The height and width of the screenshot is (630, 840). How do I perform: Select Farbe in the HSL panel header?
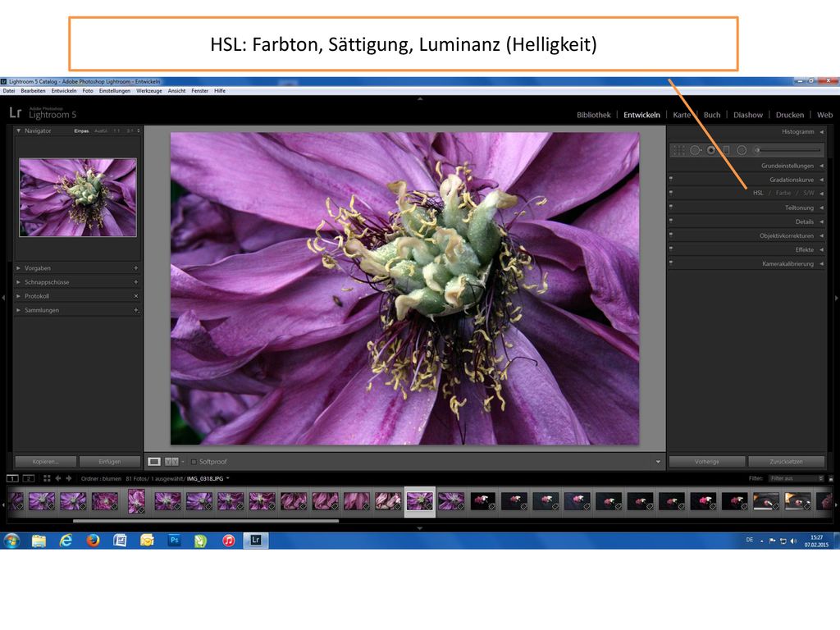tap(783, 193)
